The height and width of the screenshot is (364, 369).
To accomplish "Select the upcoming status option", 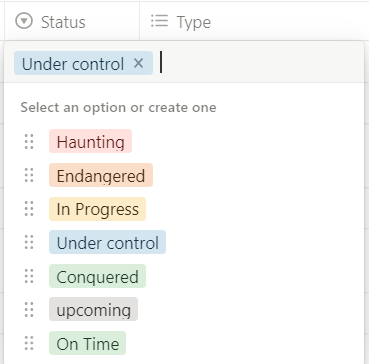I will pos(93,310).
